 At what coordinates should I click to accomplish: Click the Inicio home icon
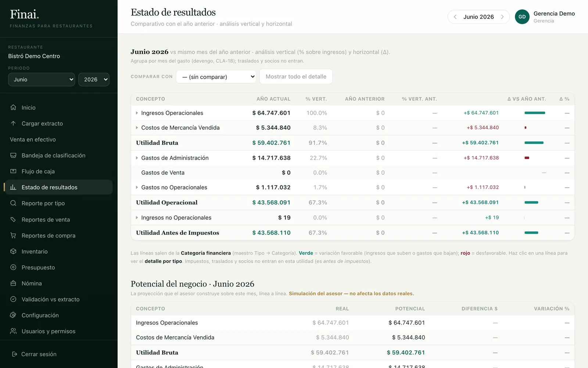(x=13, y=107)
